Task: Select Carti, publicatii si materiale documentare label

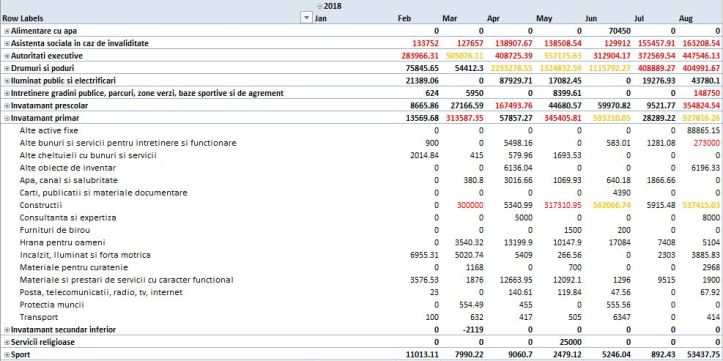Action: click(x=103, y=193)
